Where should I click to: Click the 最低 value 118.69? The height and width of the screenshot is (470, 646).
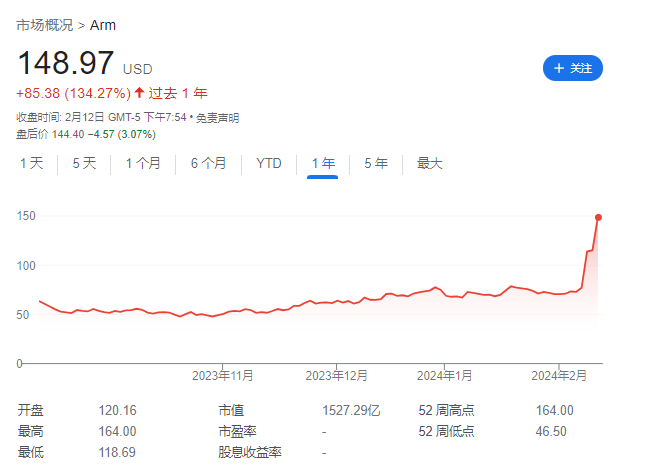pyautogui.click(x=117, y=452)
